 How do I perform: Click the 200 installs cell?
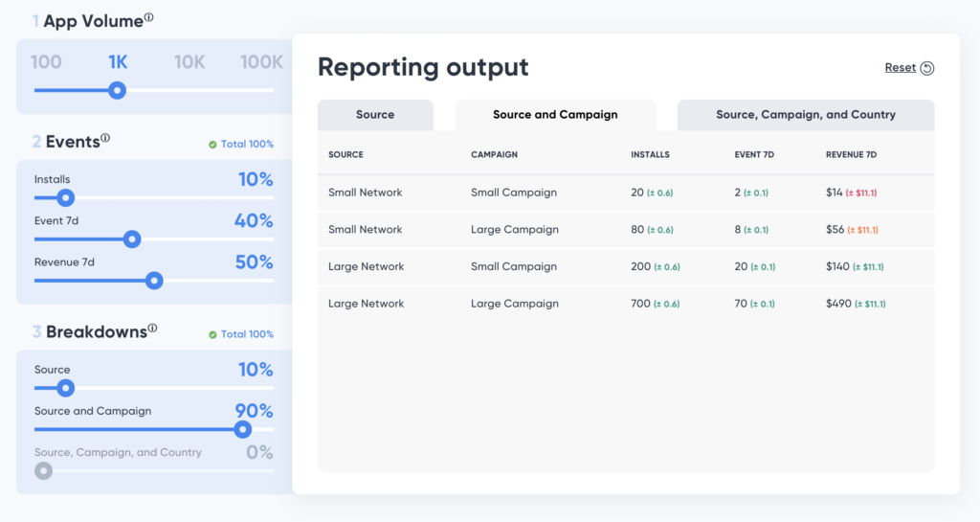coord(655,266)
